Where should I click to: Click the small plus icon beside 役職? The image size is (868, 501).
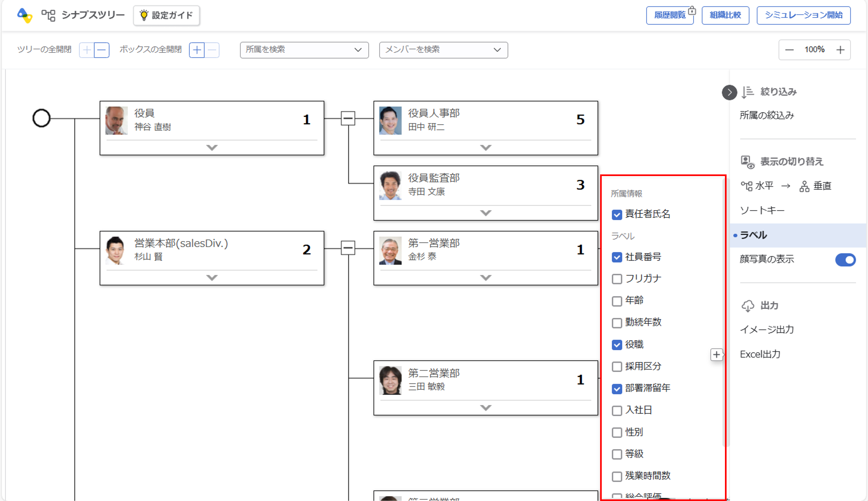[716, 355]
